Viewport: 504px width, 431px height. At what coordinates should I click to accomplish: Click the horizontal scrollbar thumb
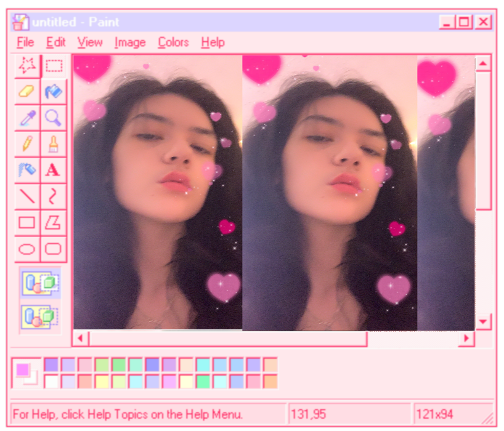[228, 338]
